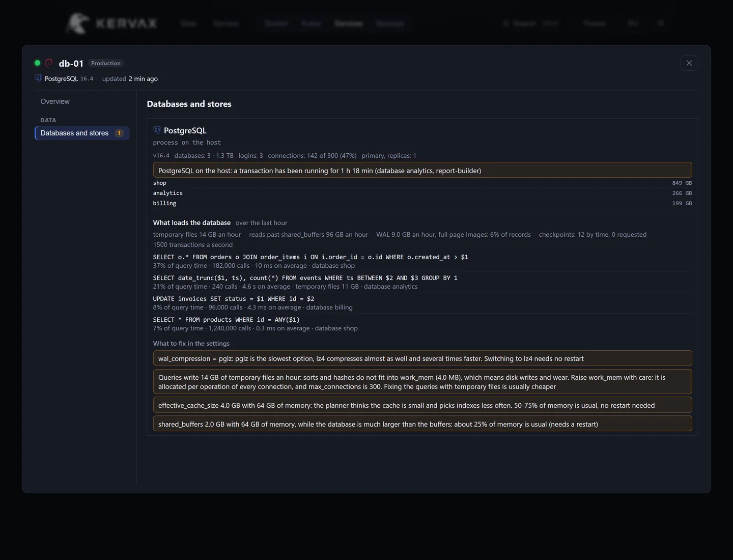Image resolution: width=733 pixels, height=560 pixels.
Task: Click the '1500 transactions a second' stat
Action: 193,245
